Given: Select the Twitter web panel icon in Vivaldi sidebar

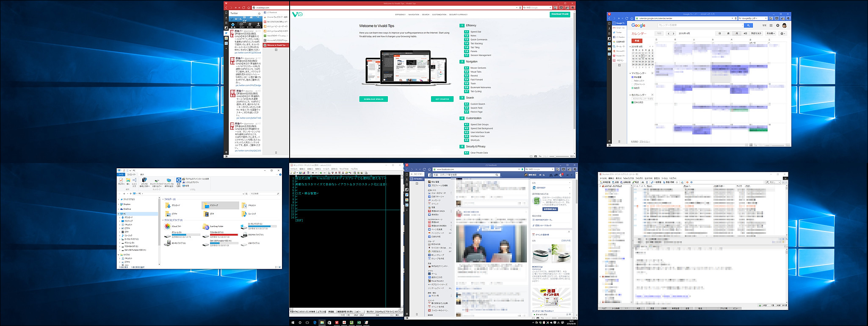Looking at the screenshot, I should click(226, 33).
